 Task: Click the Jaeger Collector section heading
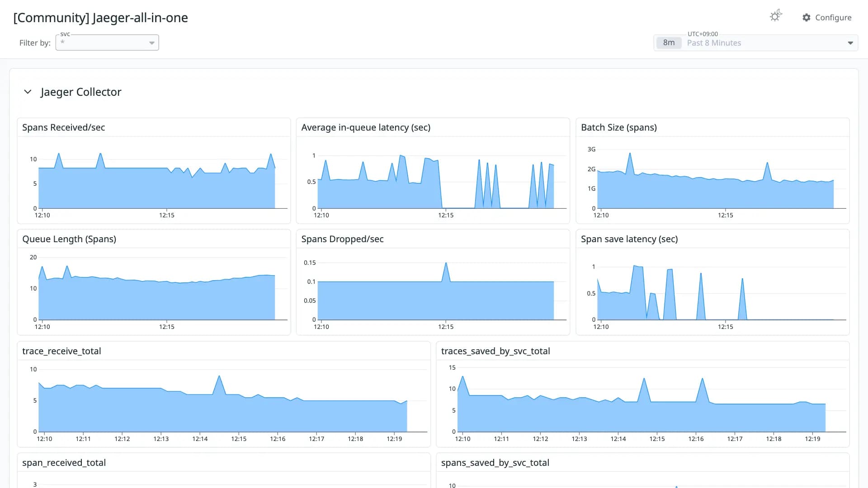[x=81, y=92]
